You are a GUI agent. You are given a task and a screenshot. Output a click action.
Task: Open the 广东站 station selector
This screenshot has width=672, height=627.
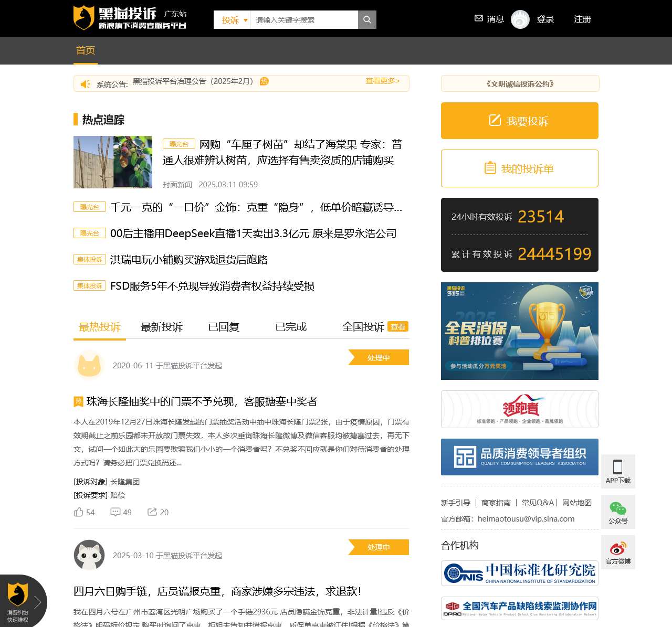click(x=175, y=13)
